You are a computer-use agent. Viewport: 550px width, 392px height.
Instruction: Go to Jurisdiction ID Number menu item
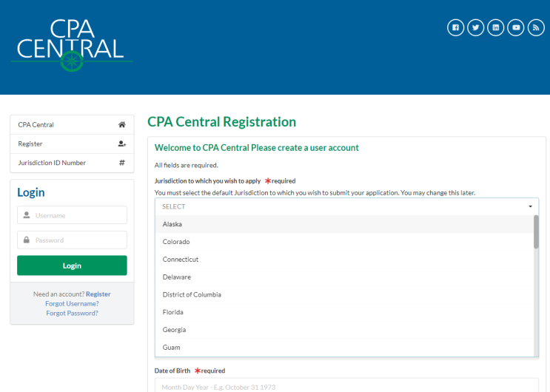pos(52,163)
